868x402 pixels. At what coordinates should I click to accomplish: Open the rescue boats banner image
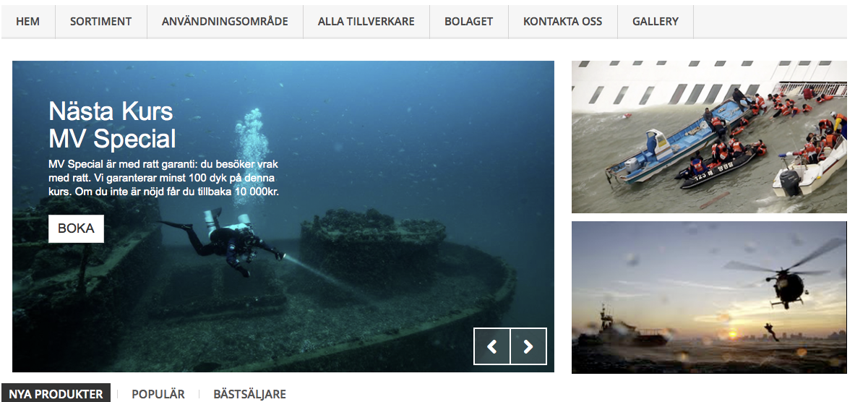[x=709, y=137]
